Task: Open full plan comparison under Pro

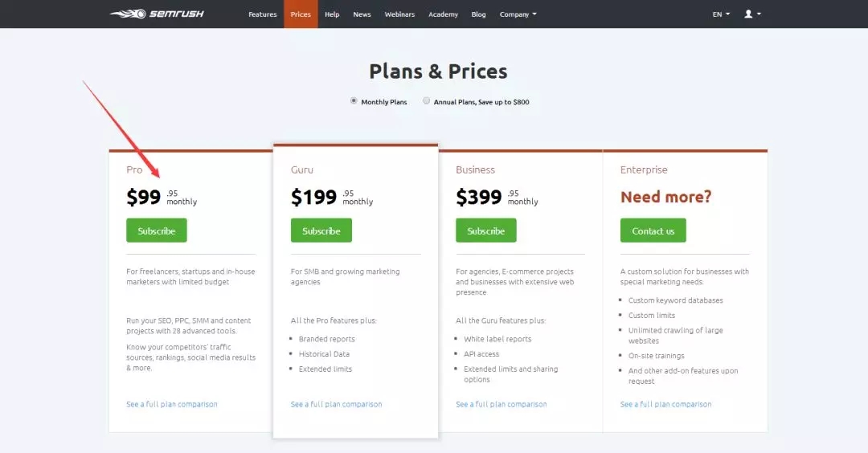Action: 172,404
